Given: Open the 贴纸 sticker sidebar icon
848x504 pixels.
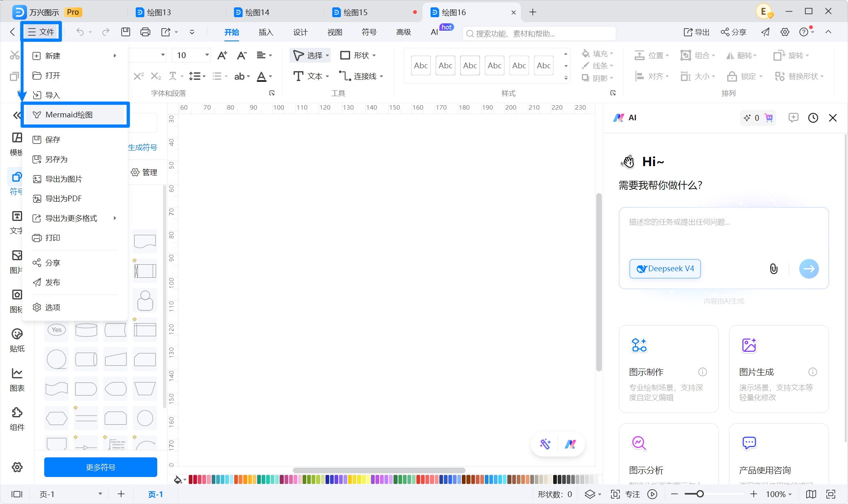Looking at the screenshot, I should (x=17, y=340).
